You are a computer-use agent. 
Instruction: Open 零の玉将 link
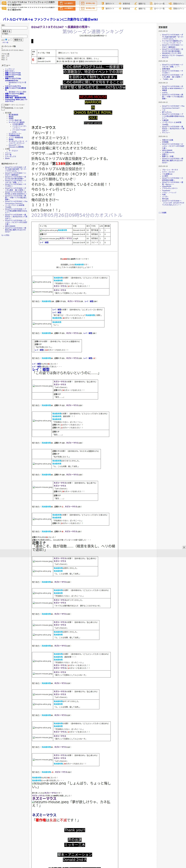click(165, 199)
